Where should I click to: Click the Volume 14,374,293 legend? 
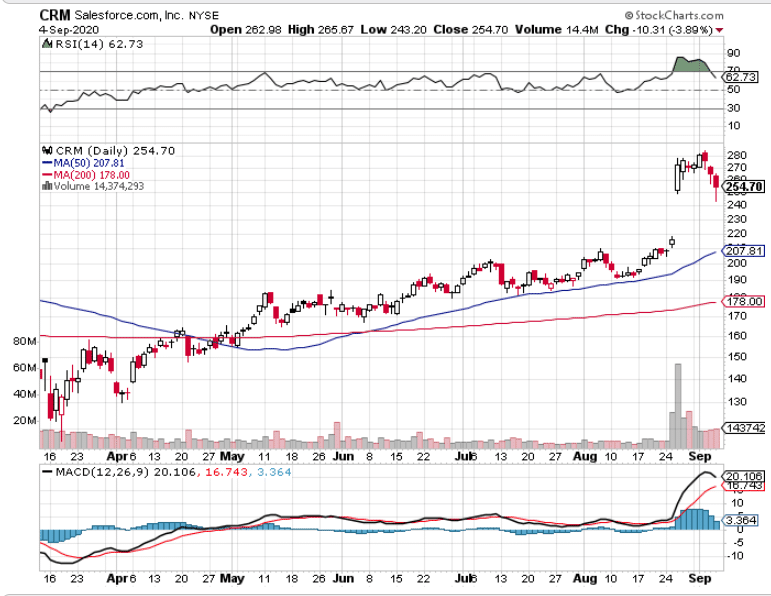pos(98,186)
